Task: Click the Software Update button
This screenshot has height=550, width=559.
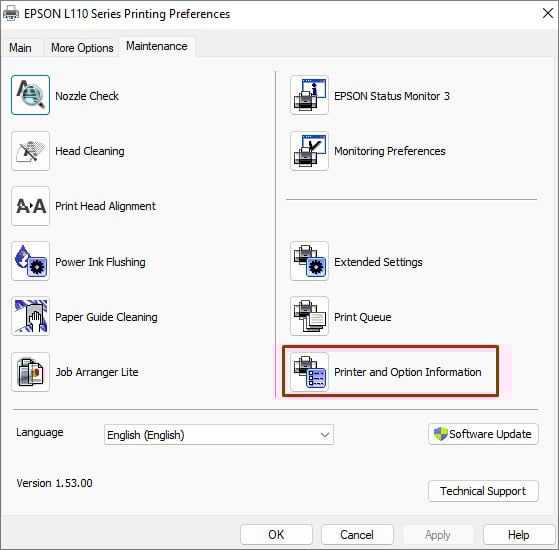Action: [x=483, y=434]
